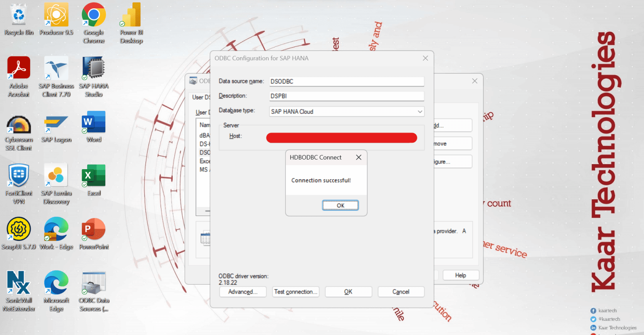Launch Producer 9.5
Screen dimensions: 644x335
coord(56,15)
